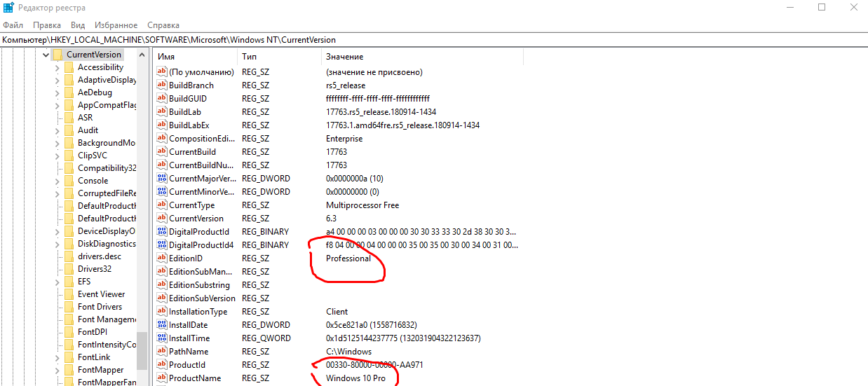
Task: Select the (По умолчанию) default value
Action: point(201,72)
